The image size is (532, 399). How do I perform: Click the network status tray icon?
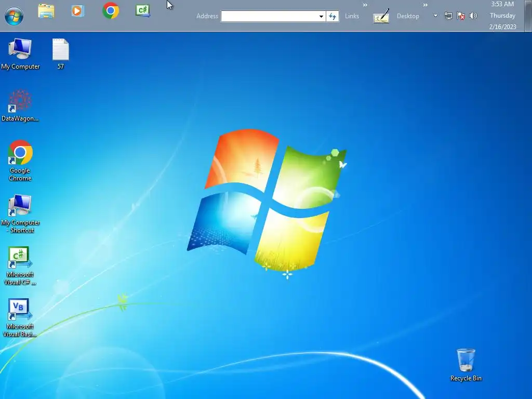pos(448,16)
